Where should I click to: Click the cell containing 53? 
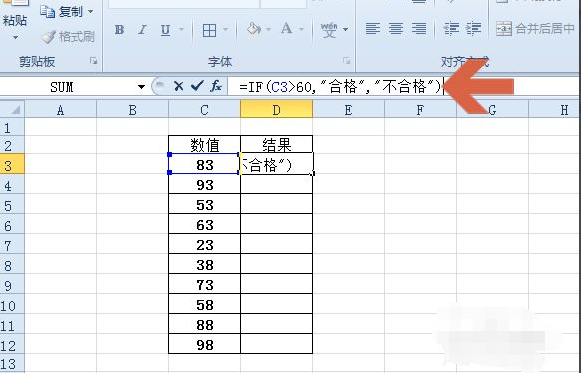pos(204,204)
